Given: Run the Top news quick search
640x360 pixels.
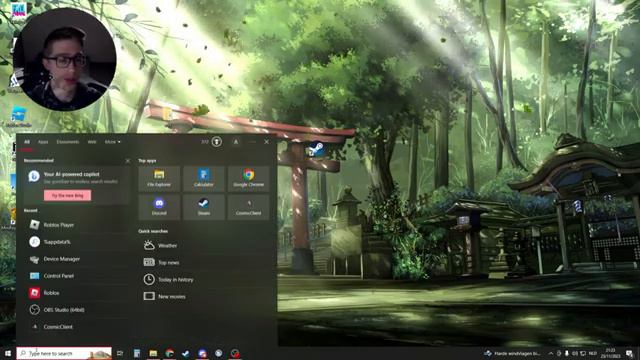Looking at the screenshot, I should (x=204, y=262).
